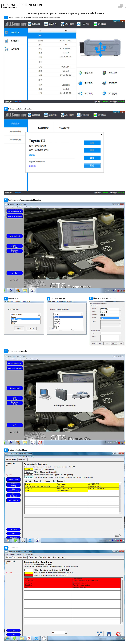
Task: Open J2534编程 in the device info window
Action: pos(67,24)
